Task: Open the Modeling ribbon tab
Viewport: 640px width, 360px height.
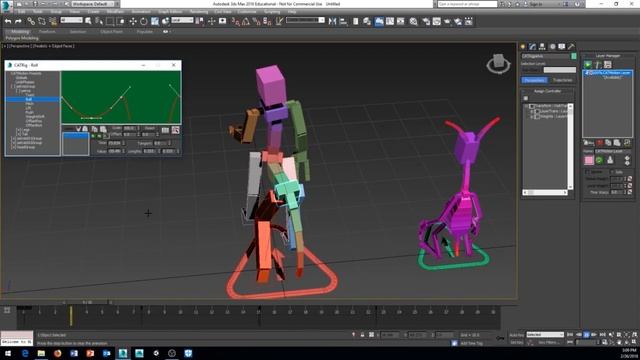Action: coord(20,31)
